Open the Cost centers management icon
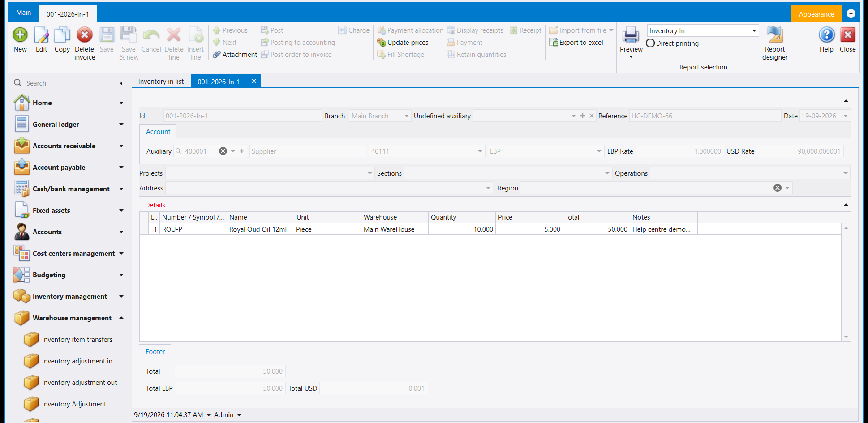The image size is (868, 423). (22, 253)
